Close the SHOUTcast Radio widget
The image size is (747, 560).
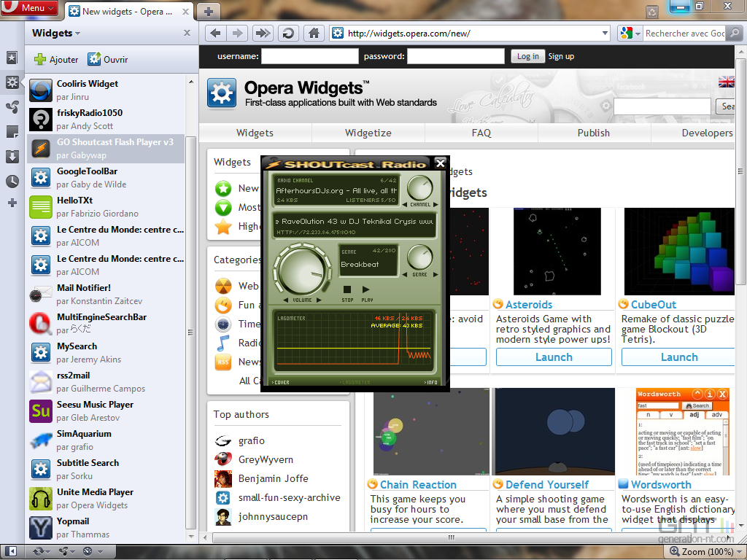tap(441, 163)
